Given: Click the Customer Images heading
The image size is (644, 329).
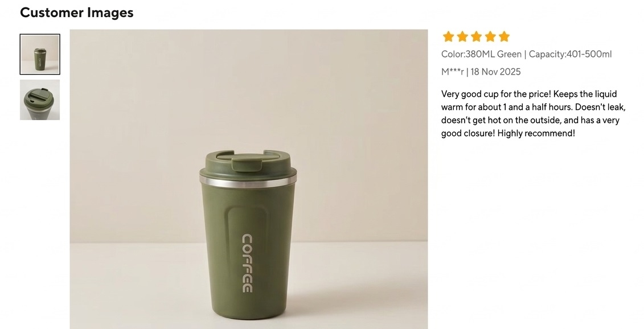Looking at the screenshot, I should [x=77, y=13].
